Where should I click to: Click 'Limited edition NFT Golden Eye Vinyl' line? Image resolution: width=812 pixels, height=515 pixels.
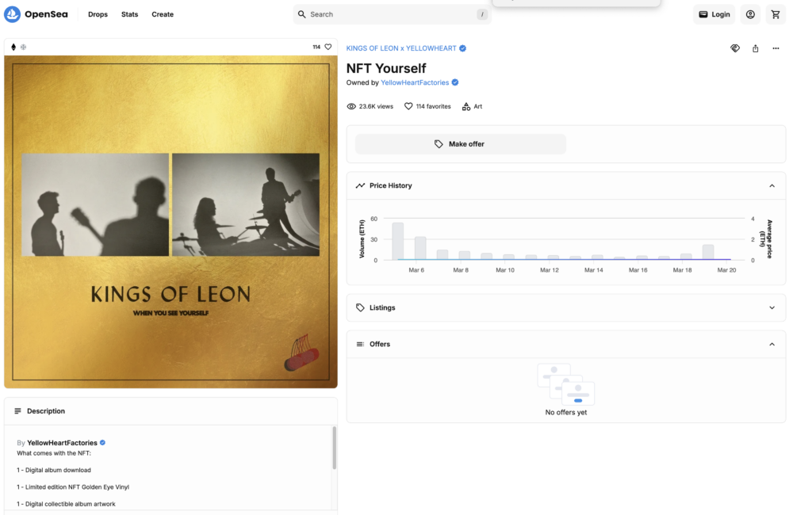click(73, 487)
